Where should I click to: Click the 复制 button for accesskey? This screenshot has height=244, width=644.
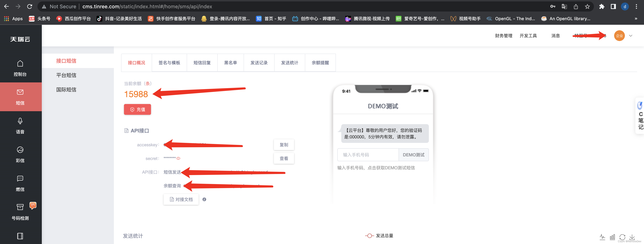click(x=284, y=145)
